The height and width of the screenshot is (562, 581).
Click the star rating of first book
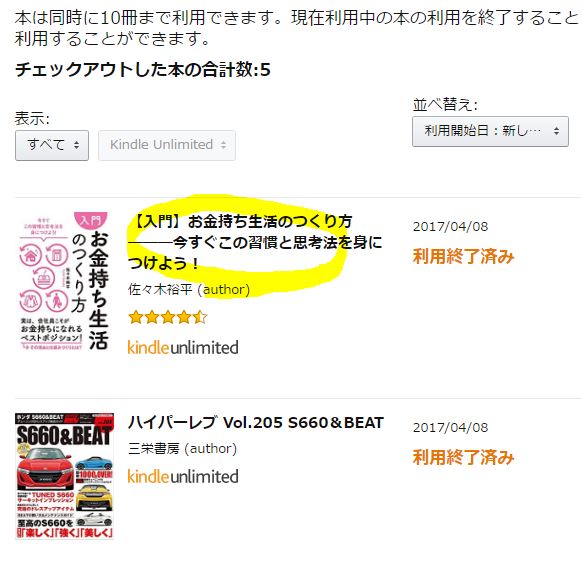[x=167, y=317]
